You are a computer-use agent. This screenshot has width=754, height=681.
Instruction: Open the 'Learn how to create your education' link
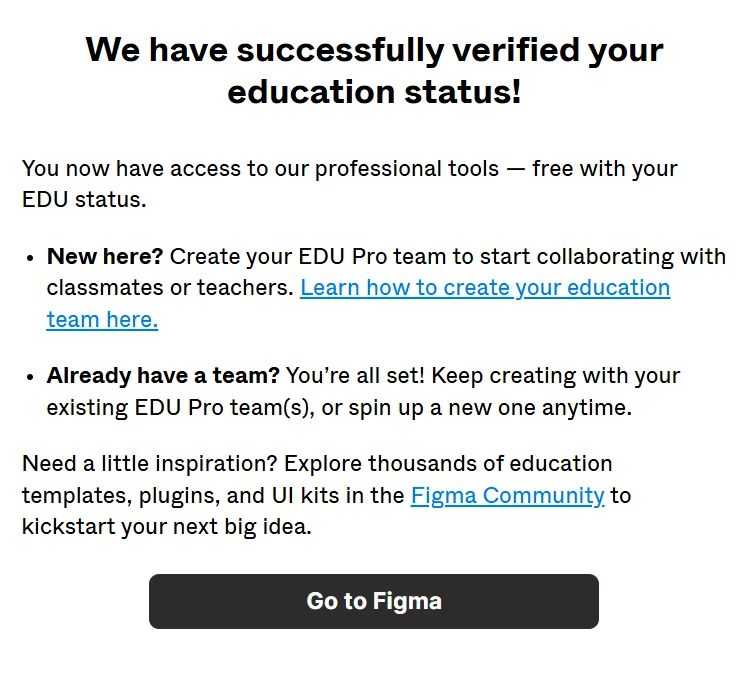coord(485,288)
